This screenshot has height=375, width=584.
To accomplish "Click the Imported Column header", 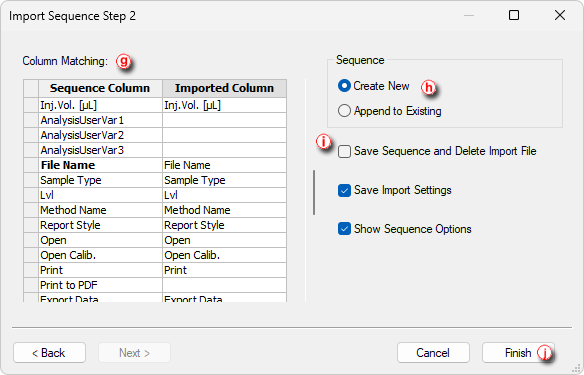I will [x=224, y=88].
